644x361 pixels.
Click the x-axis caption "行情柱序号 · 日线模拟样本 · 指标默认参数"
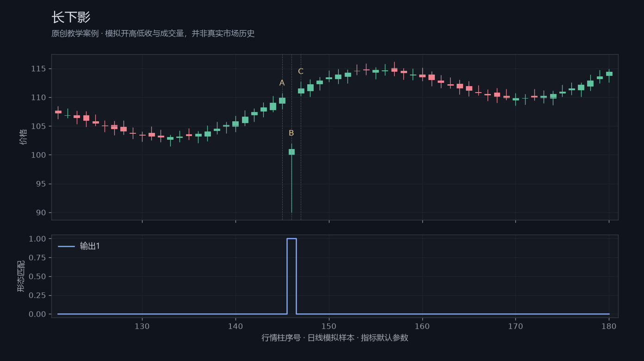pyautogui.click(x=335, y=338)
